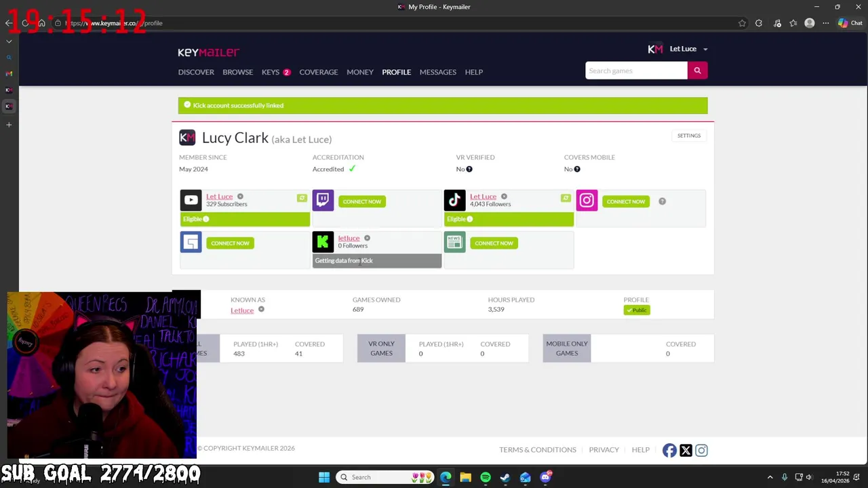Click info icon beside TikTok Let Luce
Image resolution: width=868 pixels, height=488 pixels.
click(x=504, y=197)
